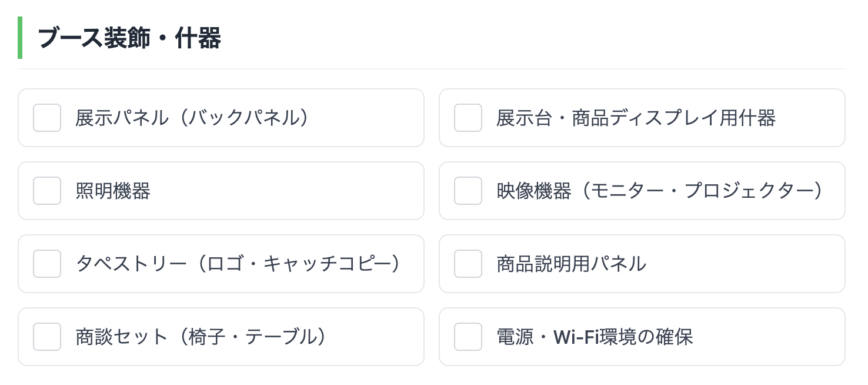Click the ブース装飾・什器 section heading

(x=129, y=38)
